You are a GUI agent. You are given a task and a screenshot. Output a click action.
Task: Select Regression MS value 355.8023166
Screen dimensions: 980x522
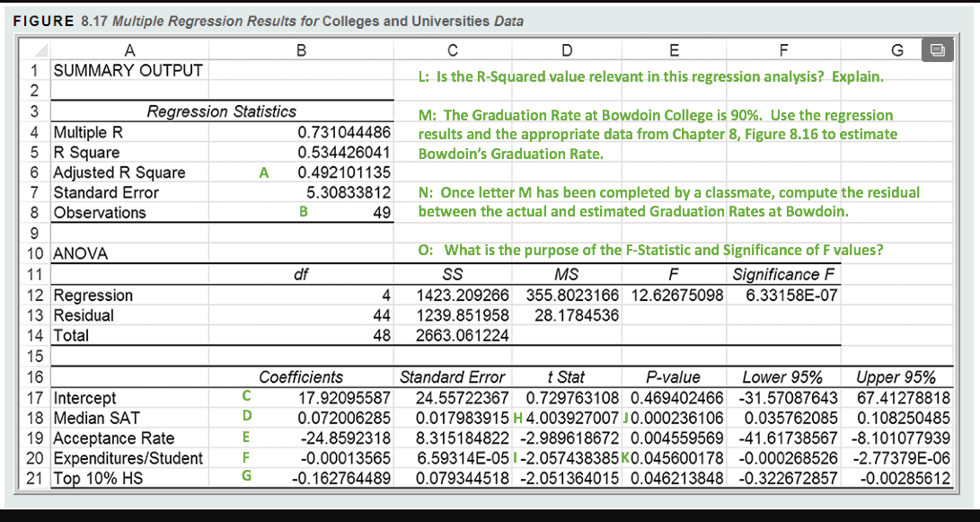coord(573,295)
